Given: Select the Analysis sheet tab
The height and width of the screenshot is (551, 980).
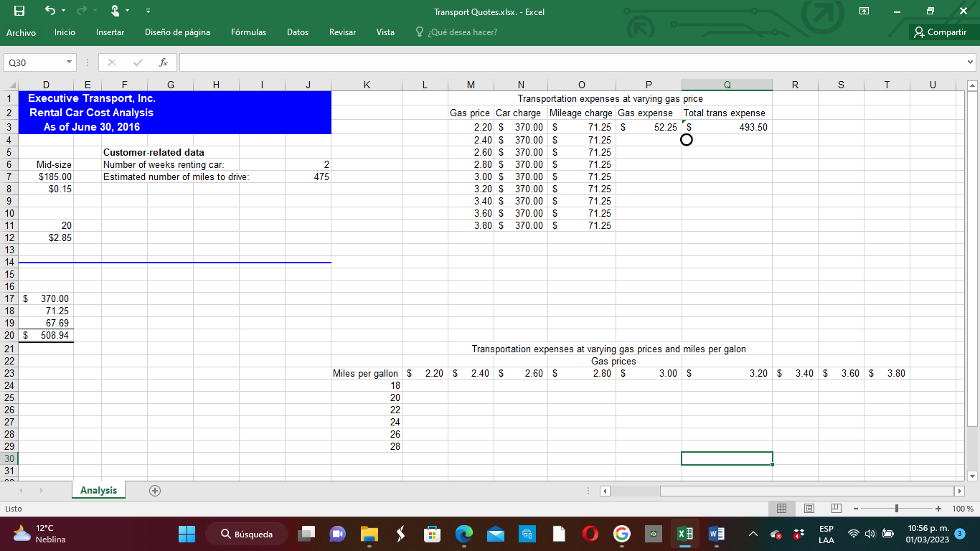Looking at the screenshot, I should [98, 490].
